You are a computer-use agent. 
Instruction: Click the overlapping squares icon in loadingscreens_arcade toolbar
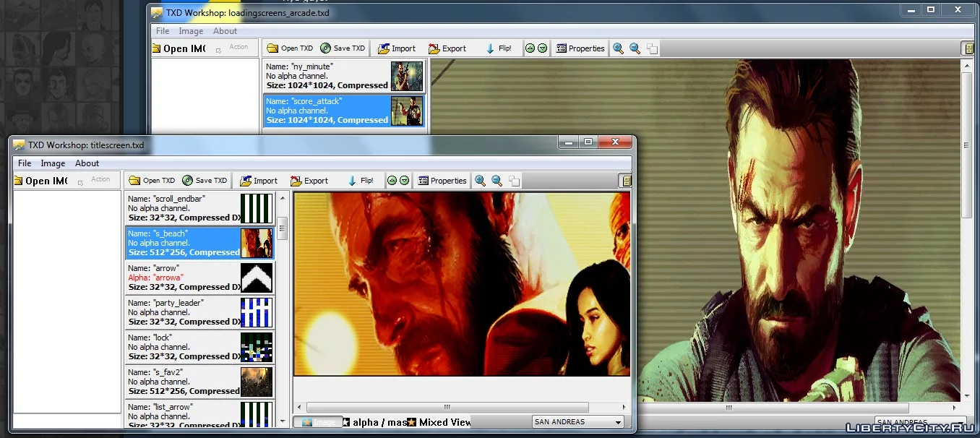[x=652, y=48]
